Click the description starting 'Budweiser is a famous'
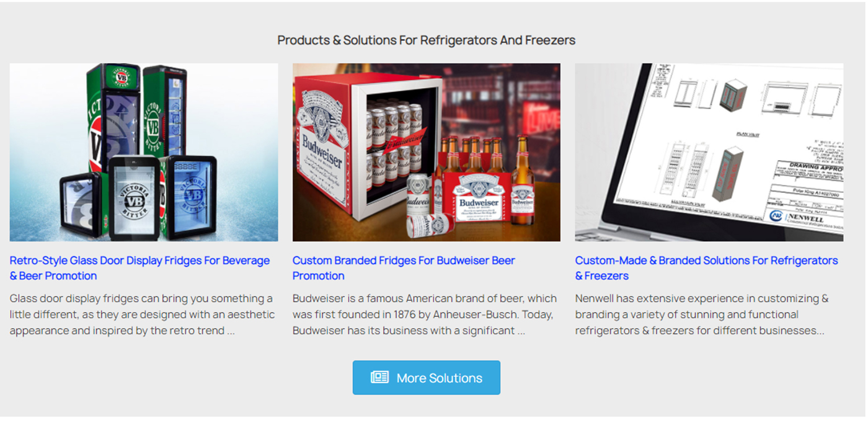Viewport: 868px width, 422px height. tap(425, 315)
